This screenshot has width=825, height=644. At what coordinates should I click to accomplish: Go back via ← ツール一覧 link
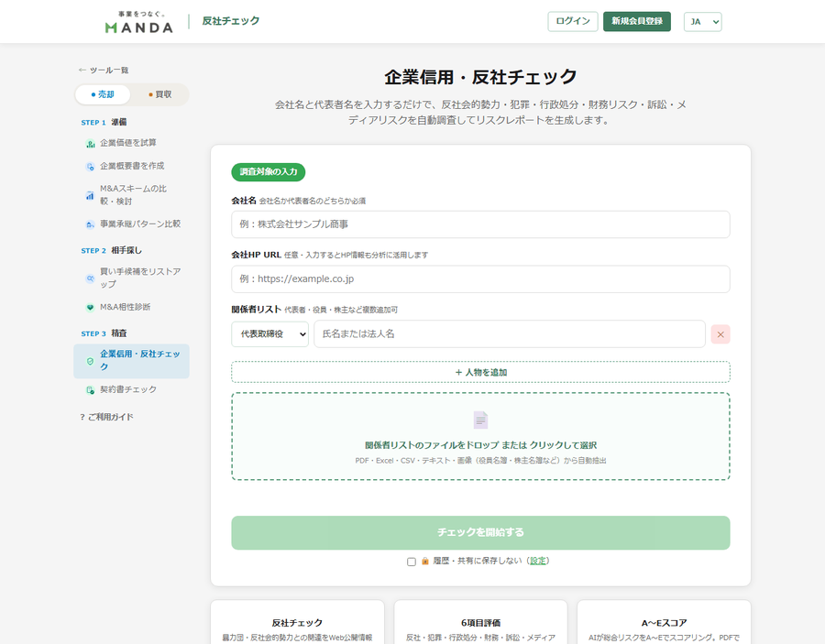(x=104, y=70)
